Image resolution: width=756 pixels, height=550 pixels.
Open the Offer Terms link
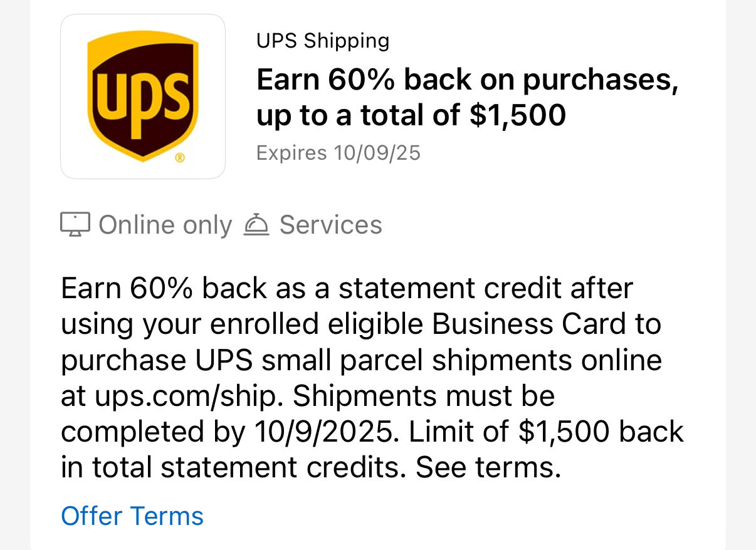tap(132, 516)
